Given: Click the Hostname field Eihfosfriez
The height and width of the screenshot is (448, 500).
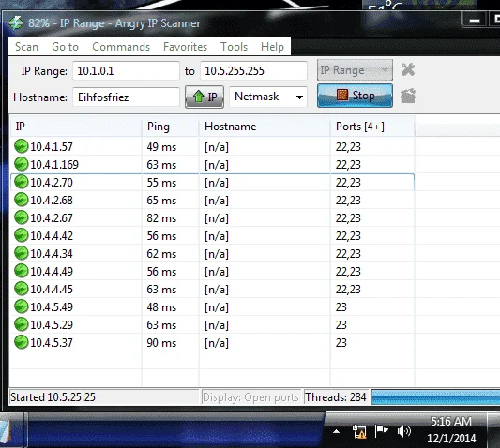Looking at the screenshot, I should tap(126, 97).
